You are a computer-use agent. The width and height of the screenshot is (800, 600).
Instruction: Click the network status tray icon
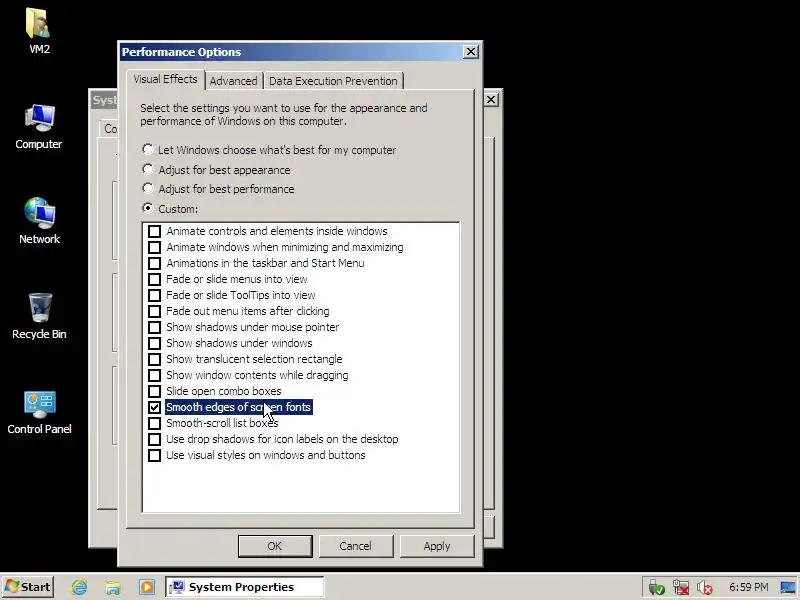click(681, 588)
